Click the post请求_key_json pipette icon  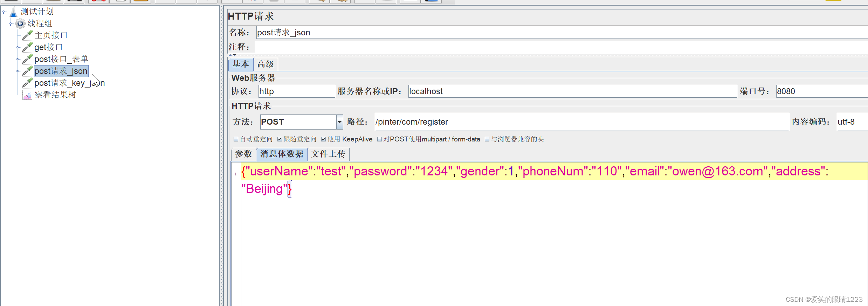27,83
